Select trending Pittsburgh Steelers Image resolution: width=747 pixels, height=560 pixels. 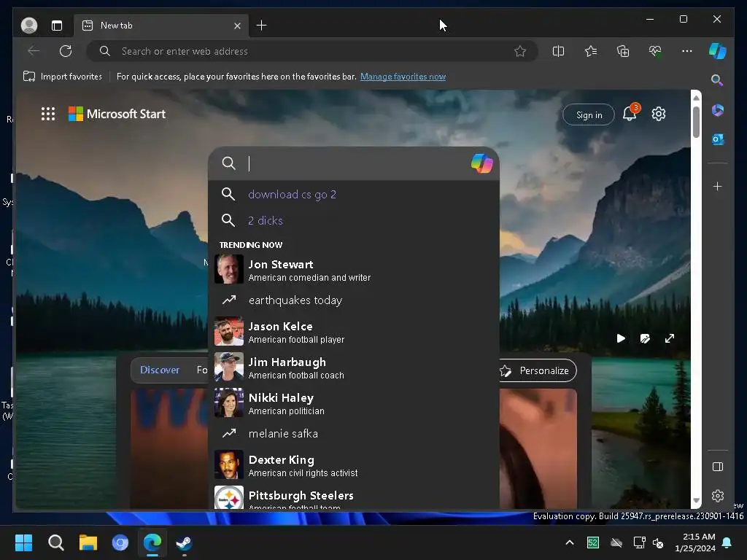pos(354,497)
